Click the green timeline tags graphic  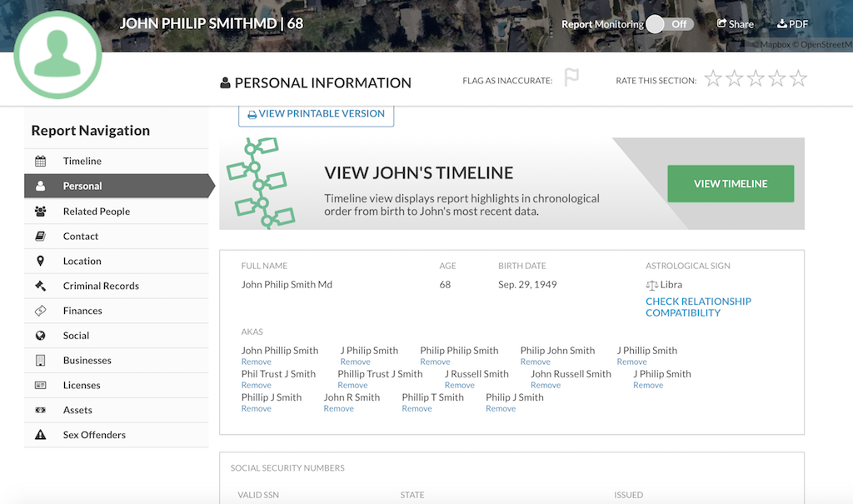click(x=261, y=183)
